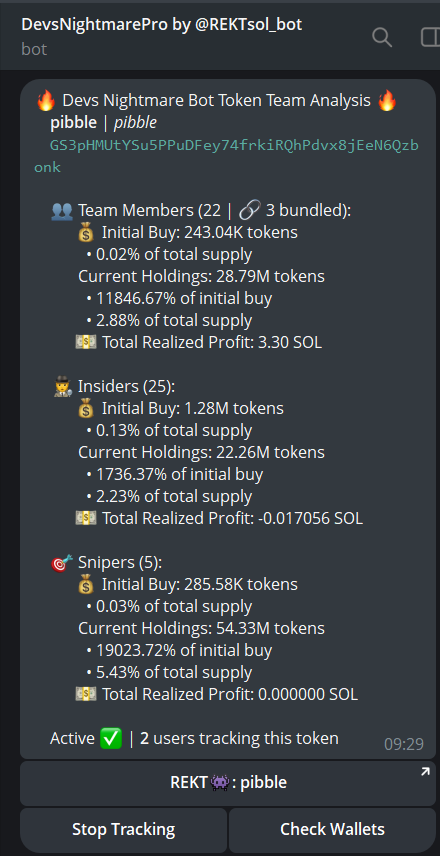This screenshot has width=440, height=856.
Task: Toggle the side panel icon in header
Action: (x=430, y=38)
